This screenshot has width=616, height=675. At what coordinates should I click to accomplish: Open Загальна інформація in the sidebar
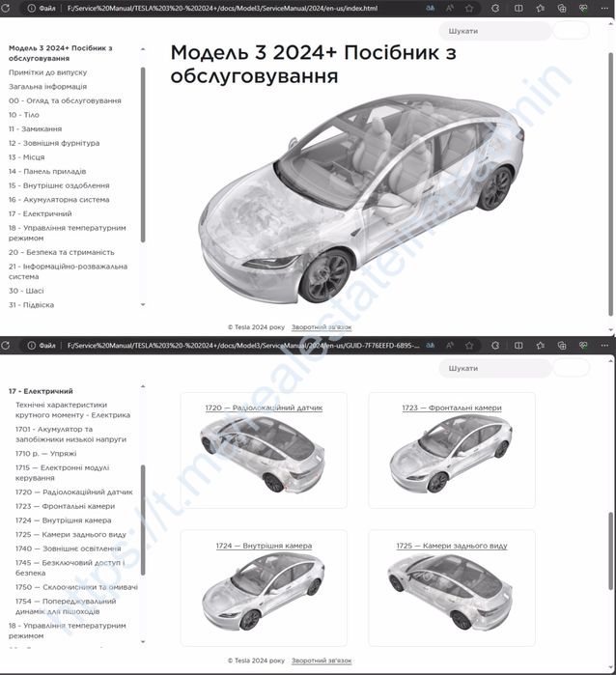[47, 87]
